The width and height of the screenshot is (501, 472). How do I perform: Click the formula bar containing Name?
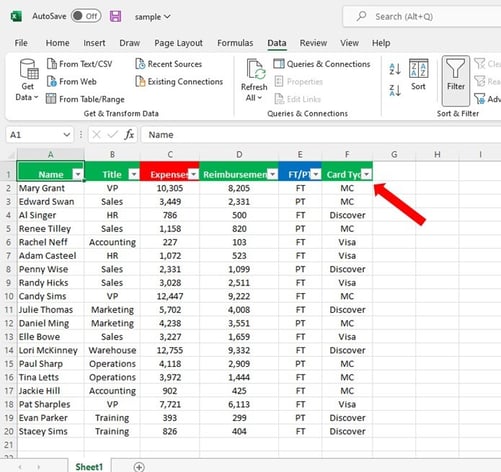(321, 135)
